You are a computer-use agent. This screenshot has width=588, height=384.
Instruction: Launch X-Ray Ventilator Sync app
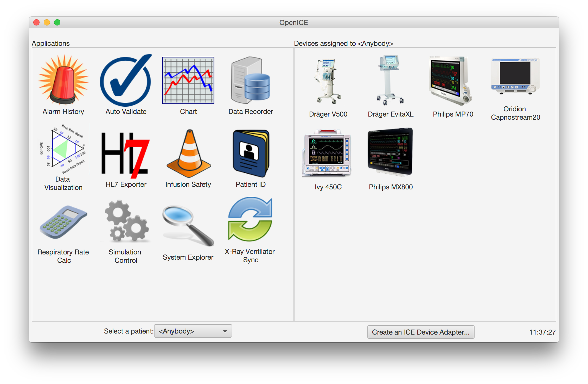click(x=251, y=219)
